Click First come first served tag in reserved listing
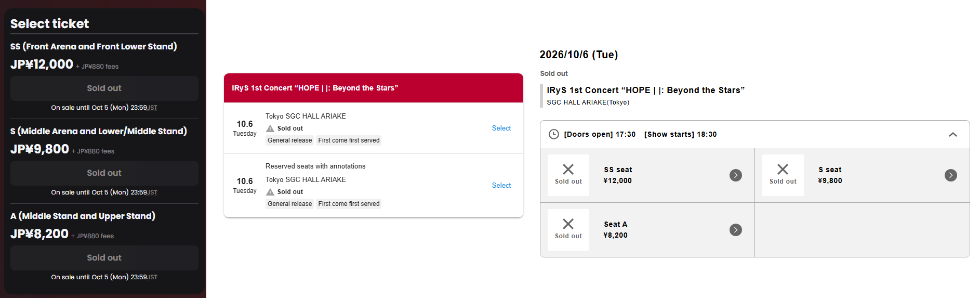Screen dimensions: 980x298 [349, 204]
